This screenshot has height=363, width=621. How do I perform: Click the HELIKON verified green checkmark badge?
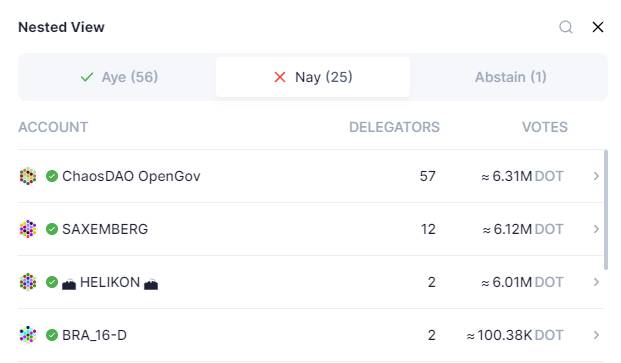coord(52,282)
